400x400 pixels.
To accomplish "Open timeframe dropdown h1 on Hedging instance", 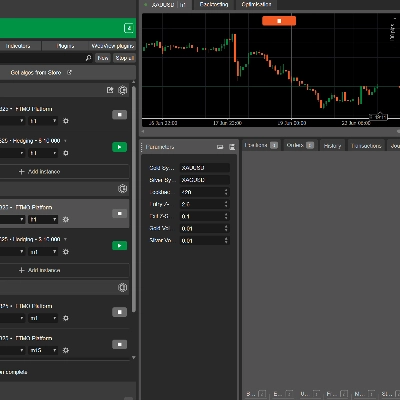I will [x=43, y=153].
